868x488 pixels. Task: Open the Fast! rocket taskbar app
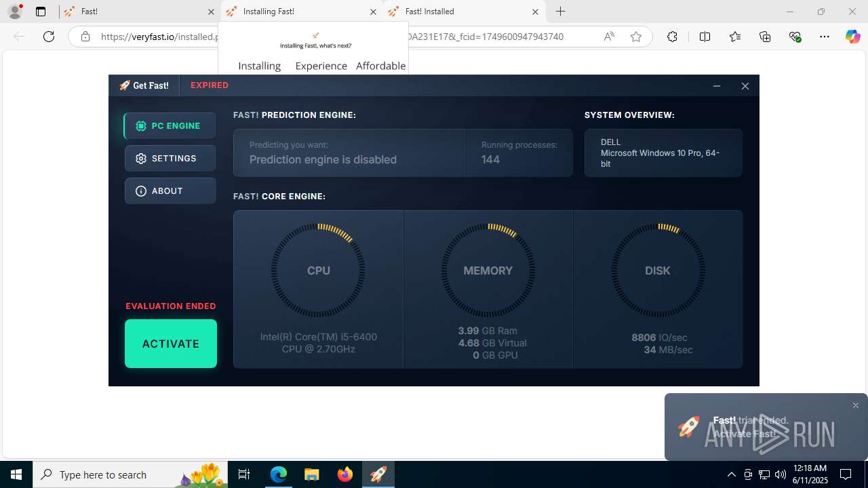tap(378, 474)
